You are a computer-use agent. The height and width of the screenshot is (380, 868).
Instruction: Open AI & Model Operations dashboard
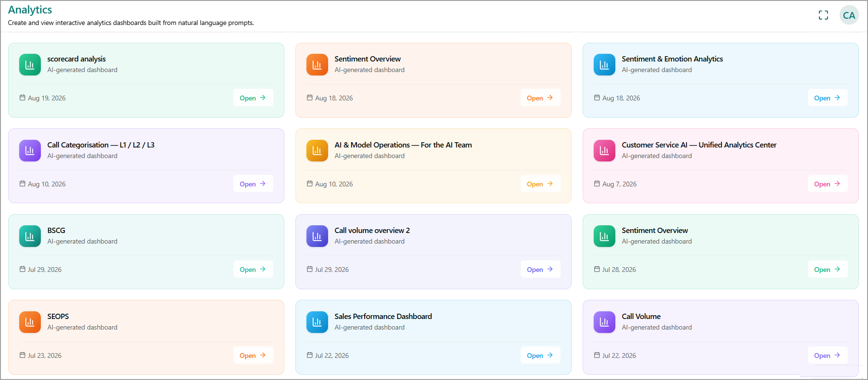[x=540, y=184]
